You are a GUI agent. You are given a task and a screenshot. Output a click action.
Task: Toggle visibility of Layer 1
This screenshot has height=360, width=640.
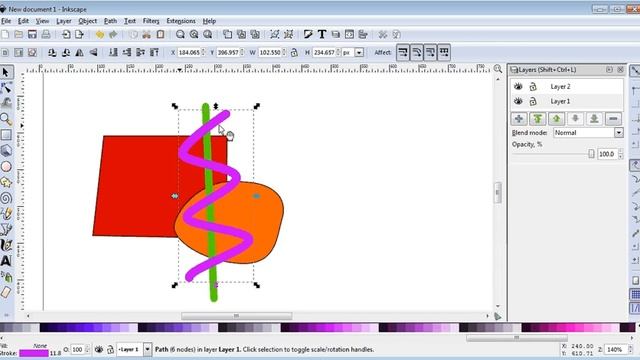[x=518, y=101]
